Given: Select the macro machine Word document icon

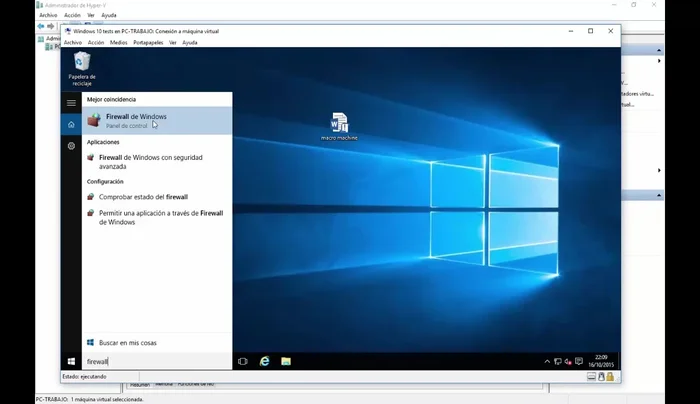Looking at the screenshot, I should (x=339, y=126).
